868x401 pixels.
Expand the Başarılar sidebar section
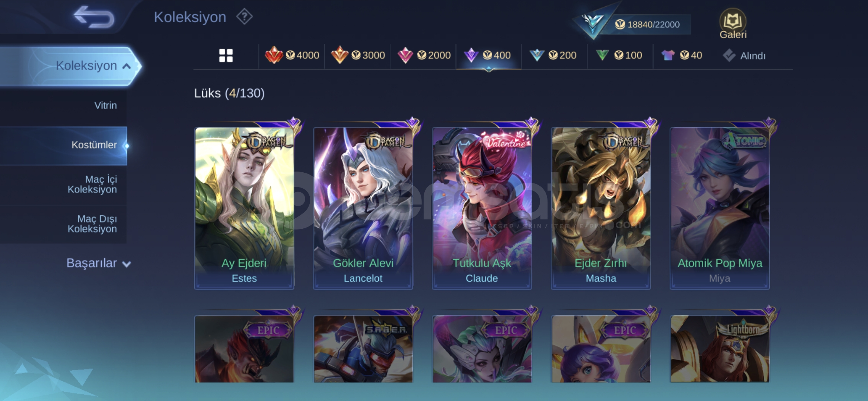98,263
